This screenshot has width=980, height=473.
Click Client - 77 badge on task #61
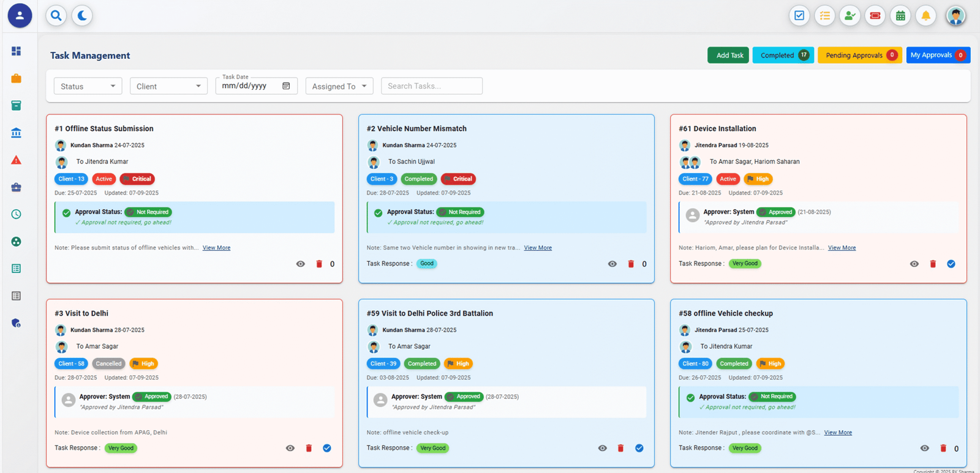(695, 179)
